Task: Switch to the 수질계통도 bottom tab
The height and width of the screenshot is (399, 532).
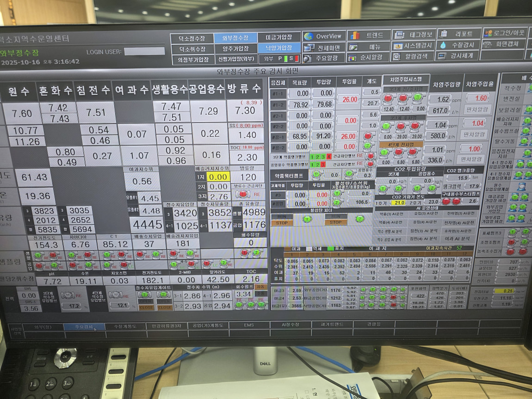Action: click(125, 326)
